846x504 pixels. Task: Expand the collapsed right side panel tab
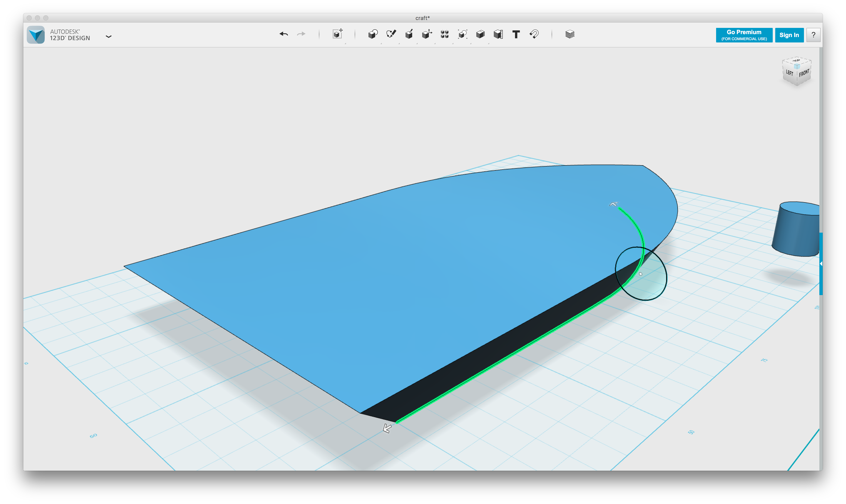tap(821, 263)
